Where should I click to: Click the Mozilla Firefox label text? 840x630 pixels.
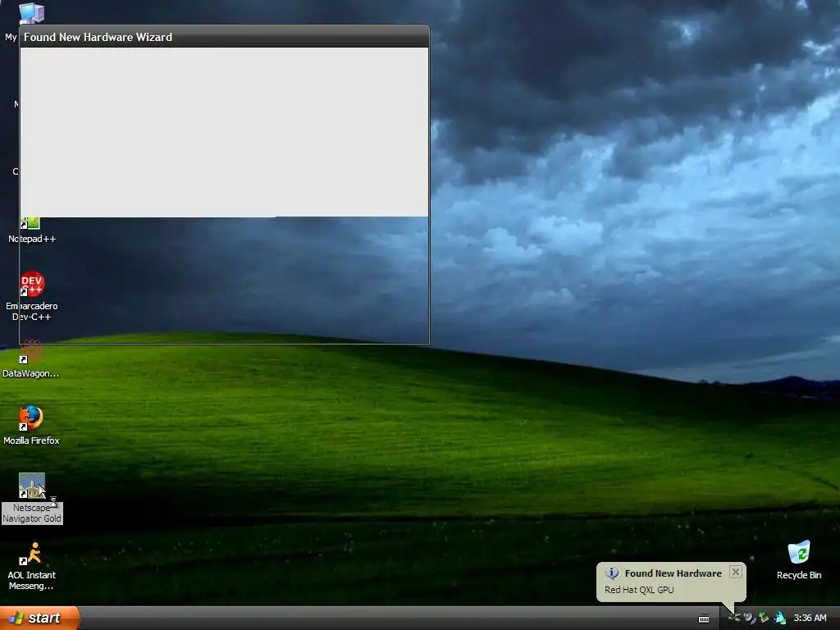tap(31, 441)
